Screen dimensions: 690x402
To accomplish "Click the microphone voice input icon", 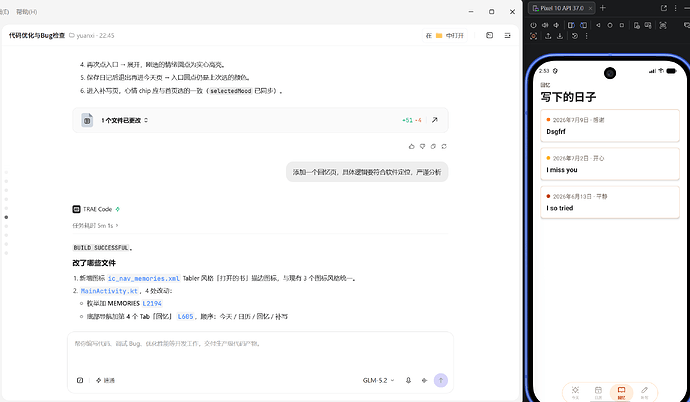I will click(x=408, y=380).
